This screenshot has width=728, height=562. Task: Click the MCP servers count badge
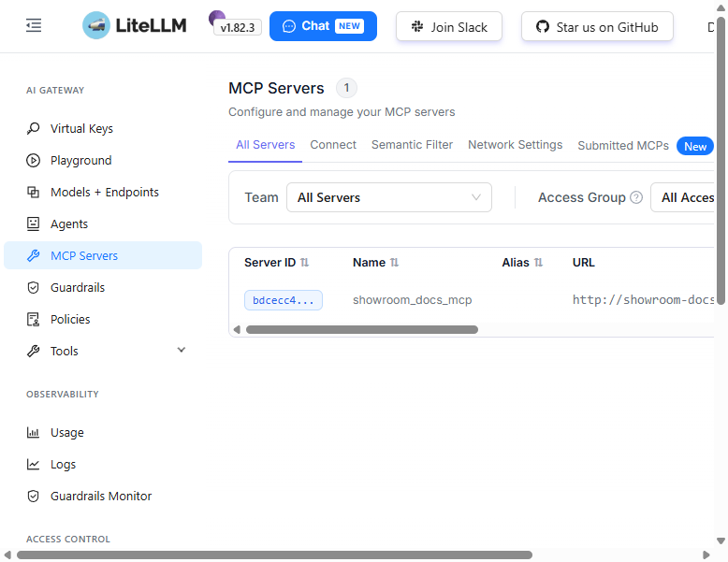coord(346,88)
